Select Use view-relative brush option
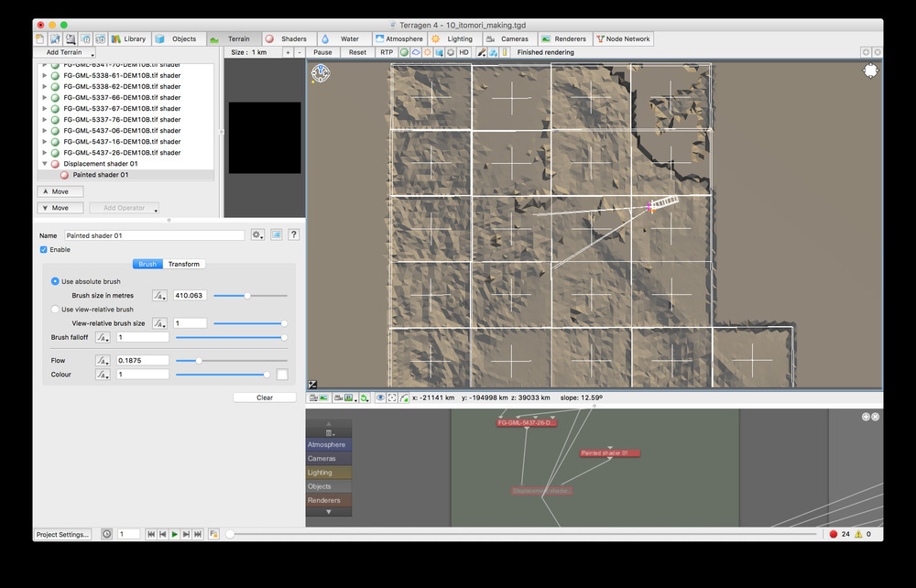Screen dimensions: 916x588 [55, 310]
